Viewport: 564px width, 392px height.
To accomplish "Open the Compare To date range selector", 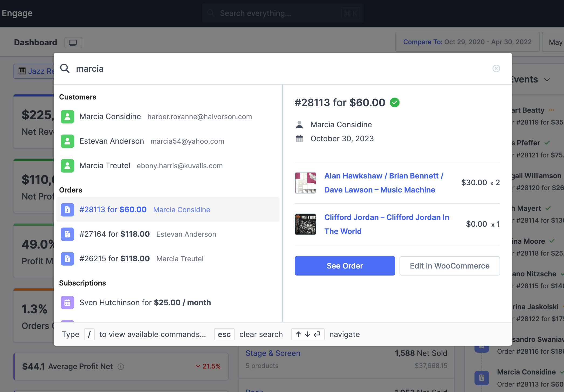I will [467, 42].
